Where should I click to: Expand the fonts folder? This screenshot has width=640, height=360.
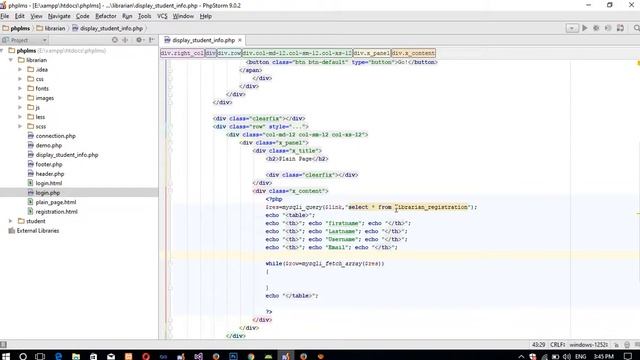click(x=20, y=88)
